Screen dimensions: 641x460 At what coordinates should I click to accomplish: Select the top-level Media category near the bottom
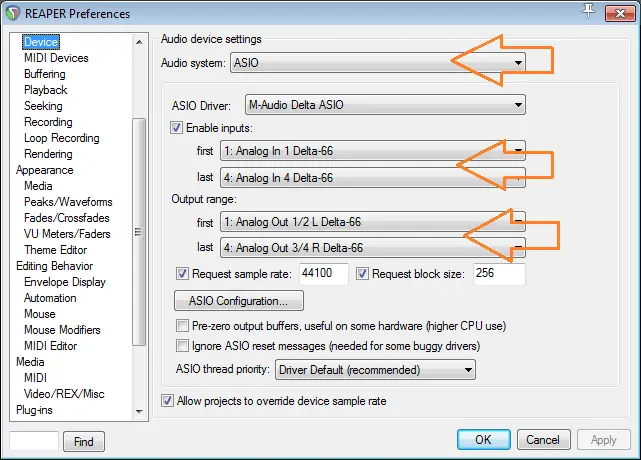(30, 361)
